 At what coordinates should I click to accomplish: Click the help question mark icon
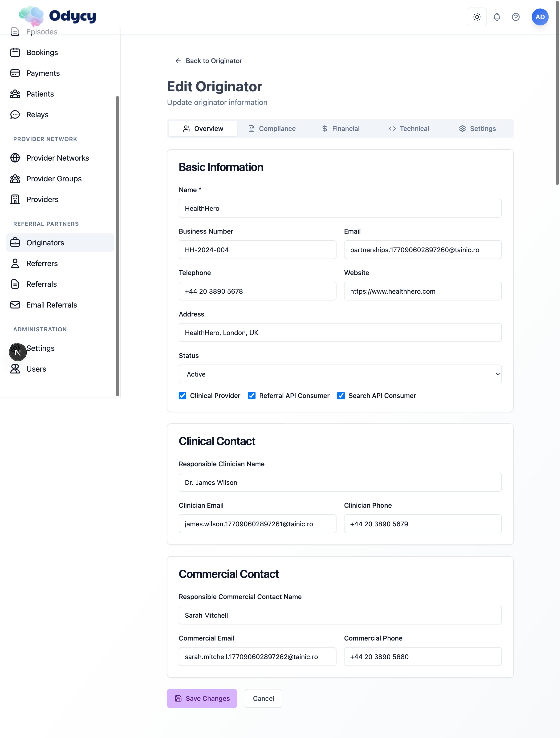pos(515,17)
